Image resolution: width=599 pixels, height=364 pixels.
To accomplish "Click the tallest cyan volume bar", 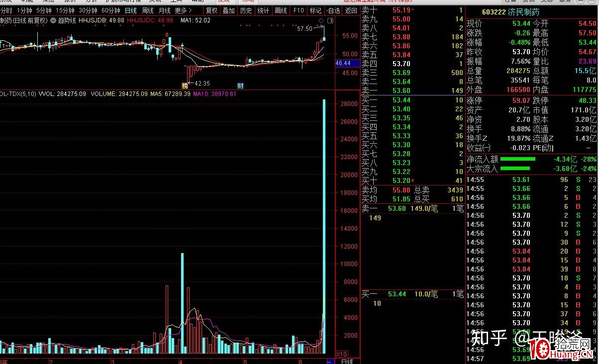I will [324, 226].
